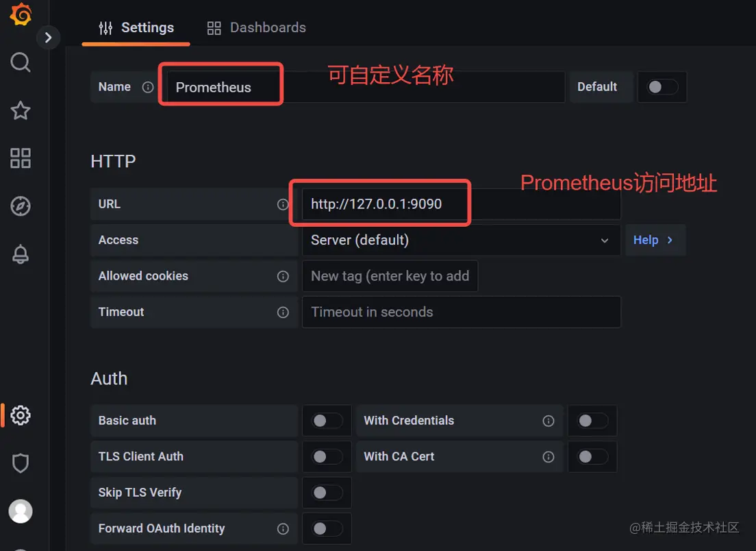Click the URL info icon

(283, 205)
